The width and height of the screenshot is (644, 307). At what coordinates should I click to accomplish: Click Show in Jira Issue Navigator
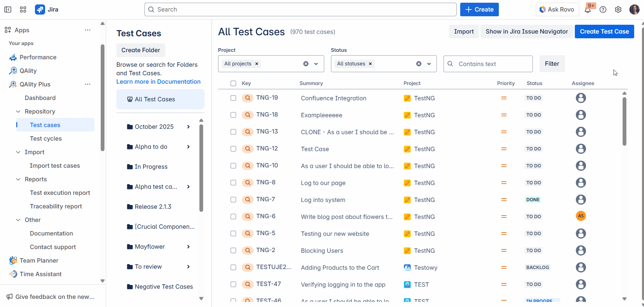pos(527,32)
